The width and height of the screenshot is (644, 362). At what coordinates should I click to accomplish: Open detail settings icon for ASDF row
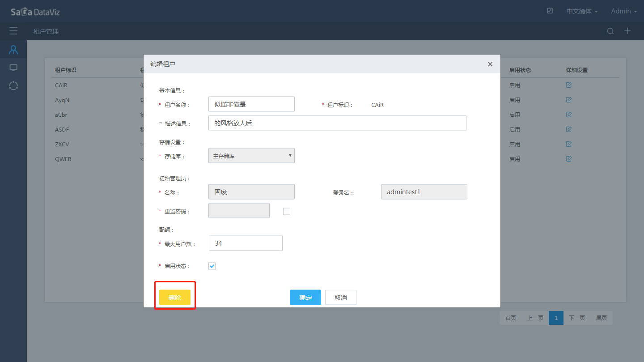pyautogui.click(x=569, y=129)
